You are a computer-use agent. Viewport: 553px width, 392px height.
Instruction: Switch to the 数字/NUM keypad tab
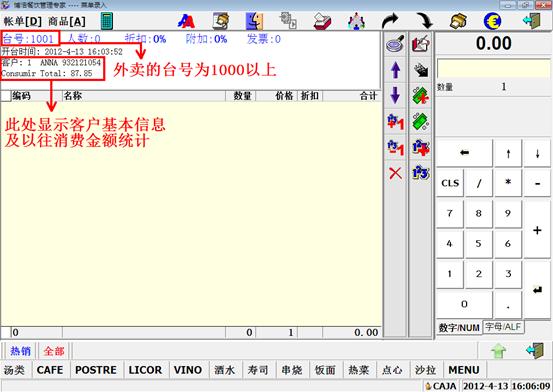pos(458,327)
